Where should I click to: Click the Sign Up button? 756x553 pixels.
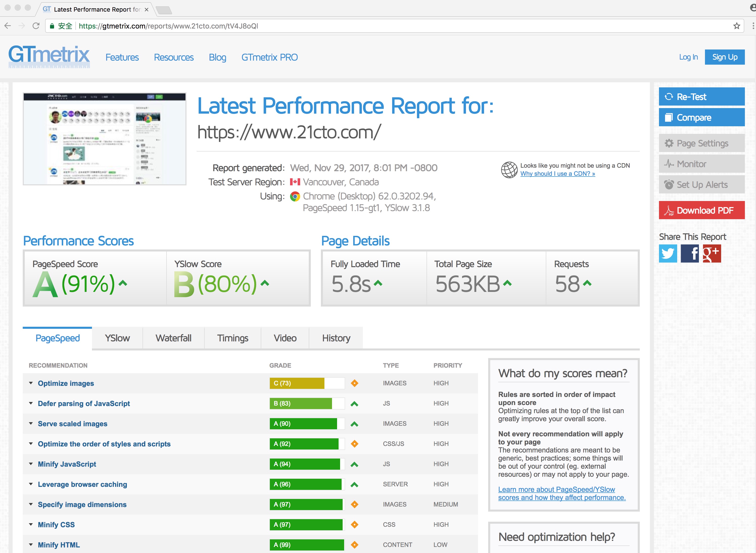click(724, 57)
